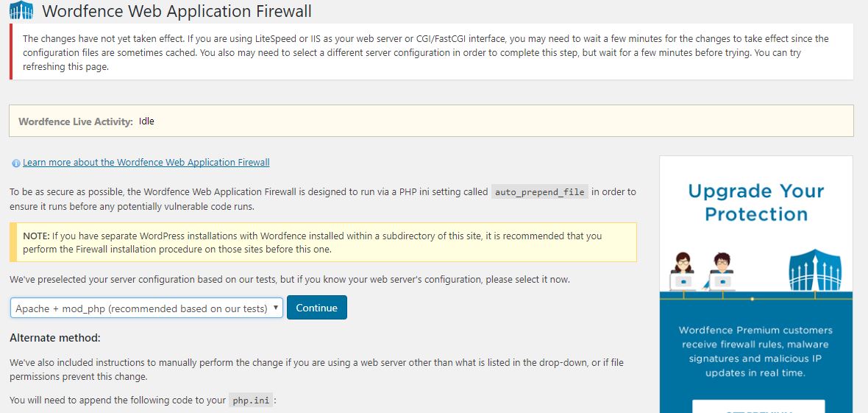Open Learn more about the Wordfence Web Application Firewall
This screenshot has width=868, height=413.
tap(146, 163)
